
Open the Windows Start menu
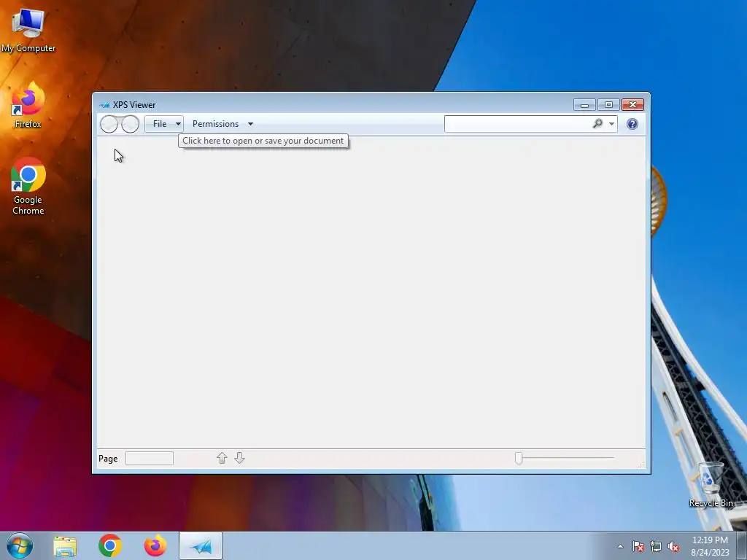point(20,545)
